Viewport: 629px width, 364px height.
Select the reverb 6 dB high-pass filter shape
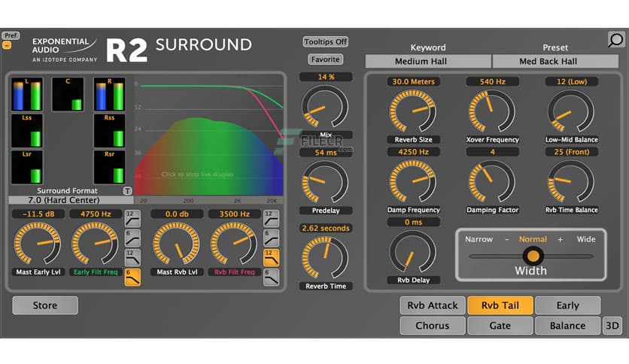[x=271, y=238]
